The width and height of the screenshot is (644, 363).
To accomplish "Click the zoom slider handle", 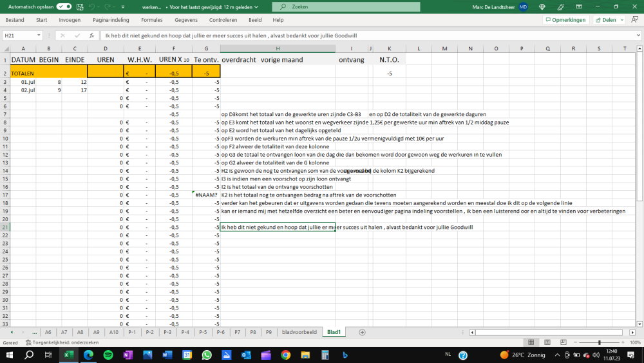I will (599, 342).
